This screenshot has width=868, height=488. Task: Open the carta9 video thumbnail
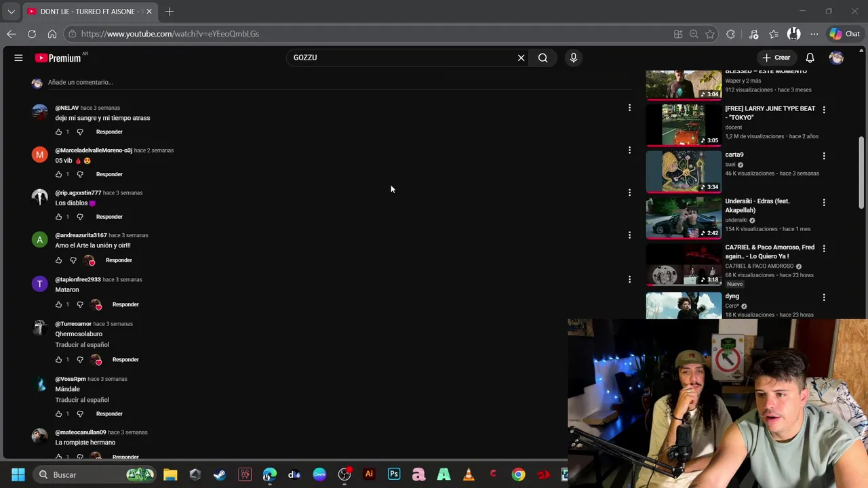pyautogui.click(x=684, y=171)
